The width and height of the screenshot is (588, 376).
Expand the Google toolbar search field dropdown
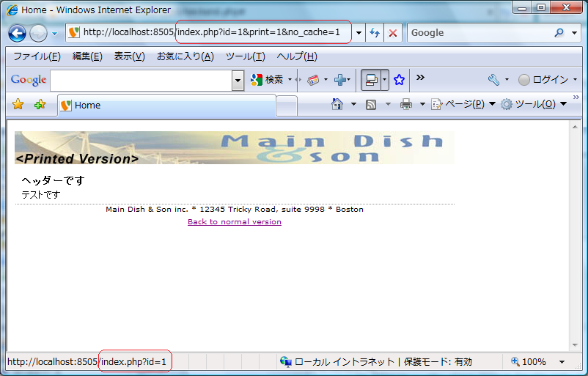pyautogui.click(x=238, y=80)
